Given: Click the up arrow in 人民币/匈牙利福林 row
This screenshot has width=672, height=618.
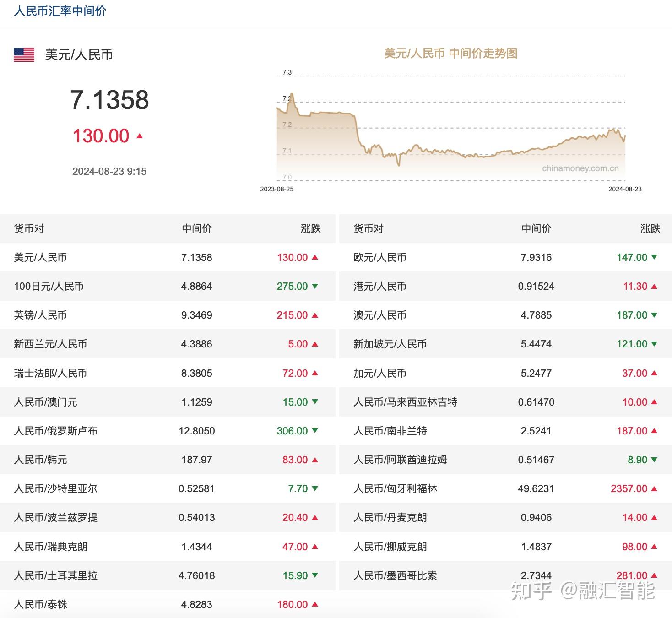Looking at the screenshot, I should pos(654,488).
